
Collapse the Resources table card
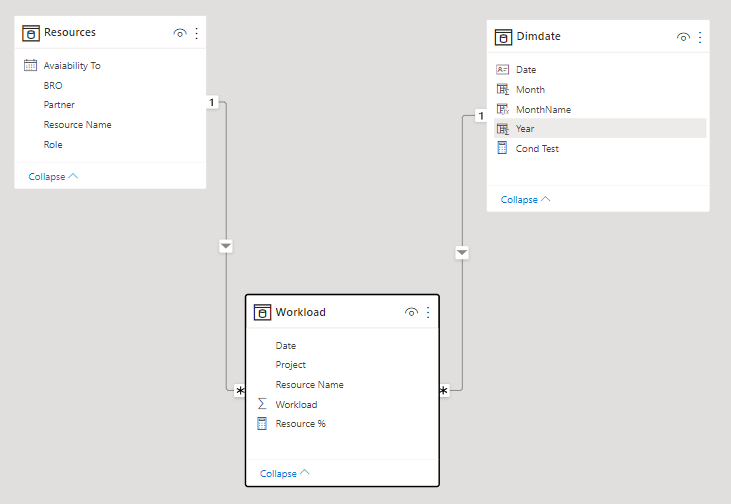coord(53,177)
